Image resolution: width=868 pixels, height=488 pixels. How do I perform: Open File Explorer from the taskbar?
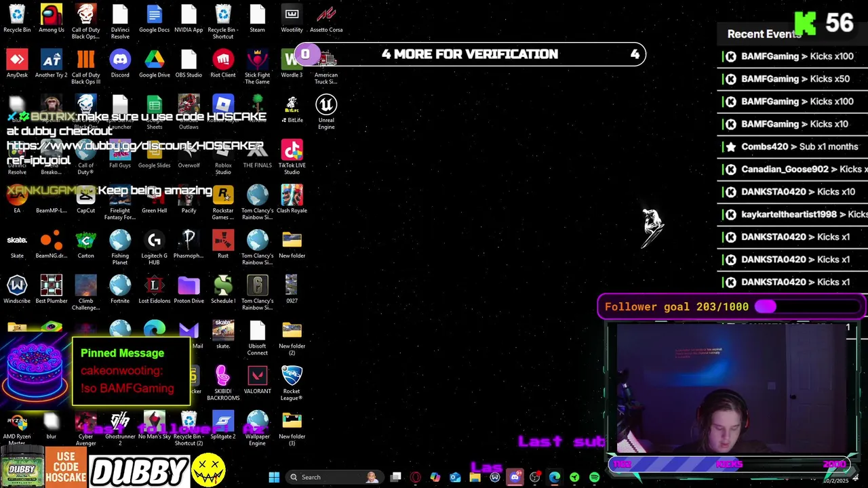pos(475,477)
